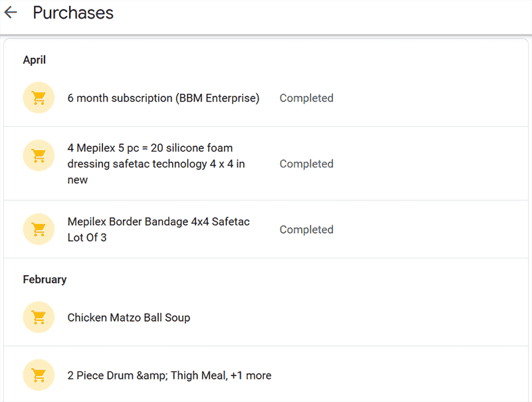The height and width of the screenshot is (402, 532).
Task: Select cart icon next to Mepilex Border Bandage
Action: coord(39,229)
